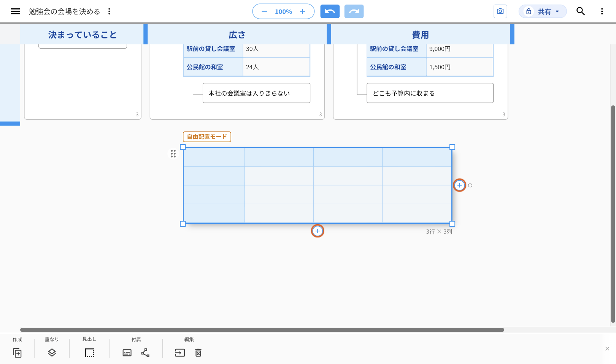Select the 本社の会議室は入りきらない card

coord(256,93)
